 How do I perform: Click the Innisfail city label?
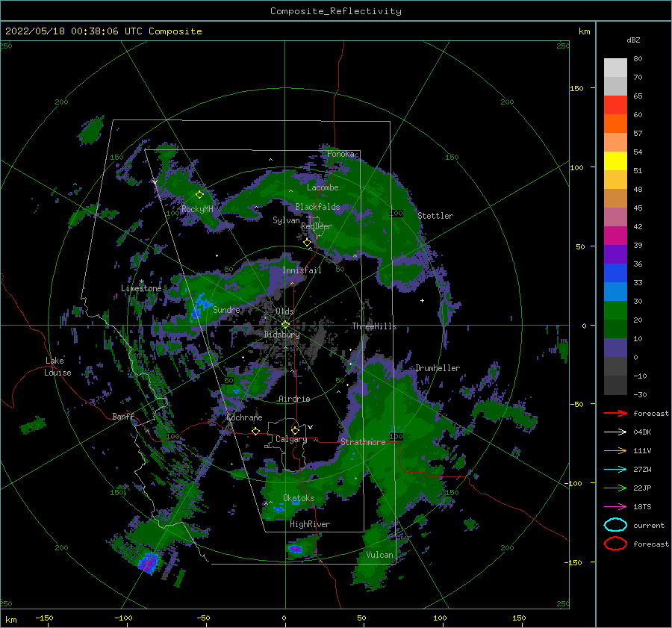point(302,270)
